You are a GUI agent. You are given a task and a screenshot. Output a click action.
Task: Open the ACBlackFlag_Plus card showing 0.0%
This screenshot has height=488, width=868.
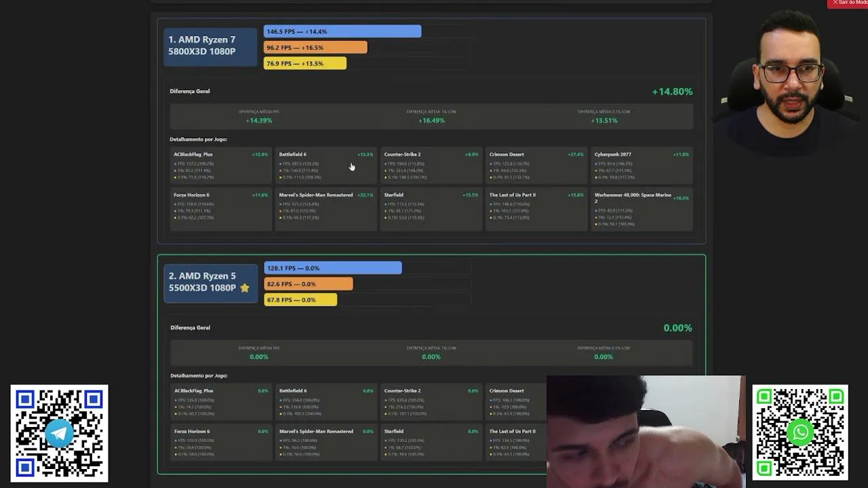pyautogui.click(x=221, y=402)
